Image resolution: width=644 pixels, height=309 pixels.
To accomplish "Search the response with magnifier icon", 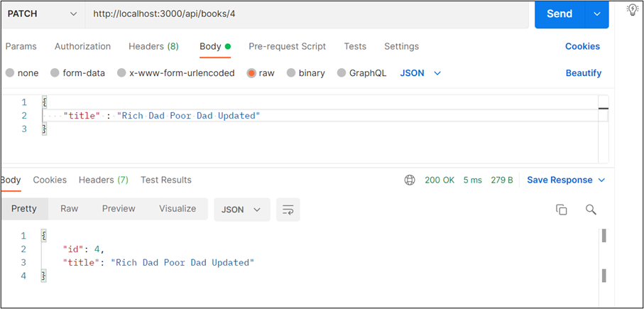I will click(591, 210).
